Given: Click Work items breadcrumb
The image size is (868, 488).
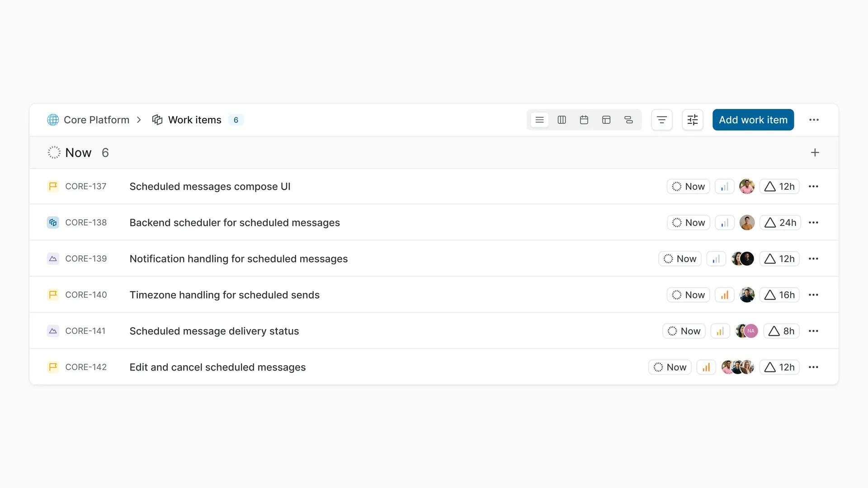Looking at the screenshot, I should coord(187,120).
